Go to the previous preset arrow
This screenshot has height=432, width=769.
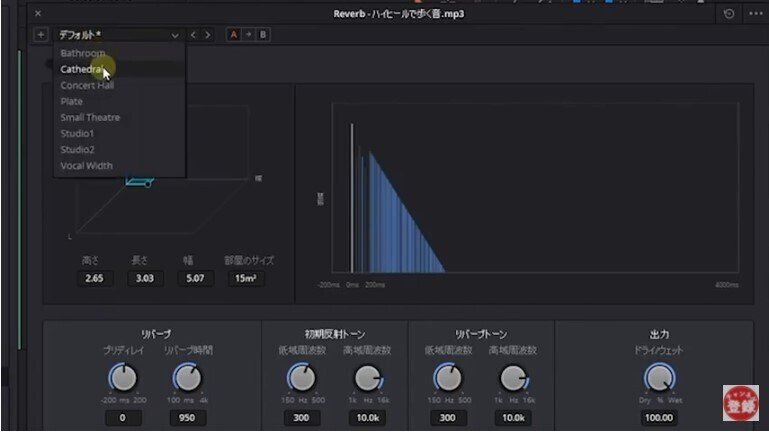point(193,35)
